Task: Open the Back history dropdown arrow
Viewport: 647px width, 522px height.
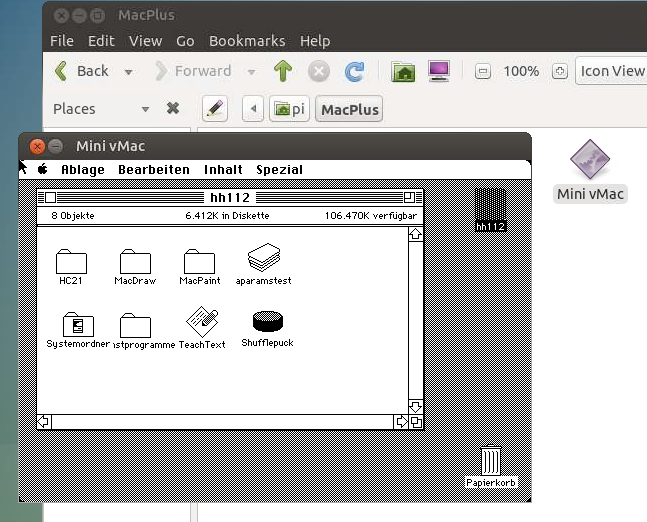Action: 128,72
